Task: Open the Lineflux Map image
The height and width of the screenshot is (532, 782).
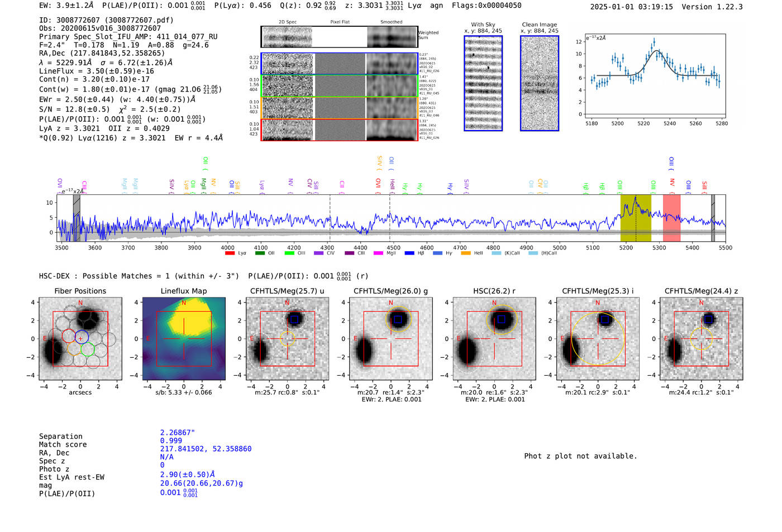Action: (184, 338)
